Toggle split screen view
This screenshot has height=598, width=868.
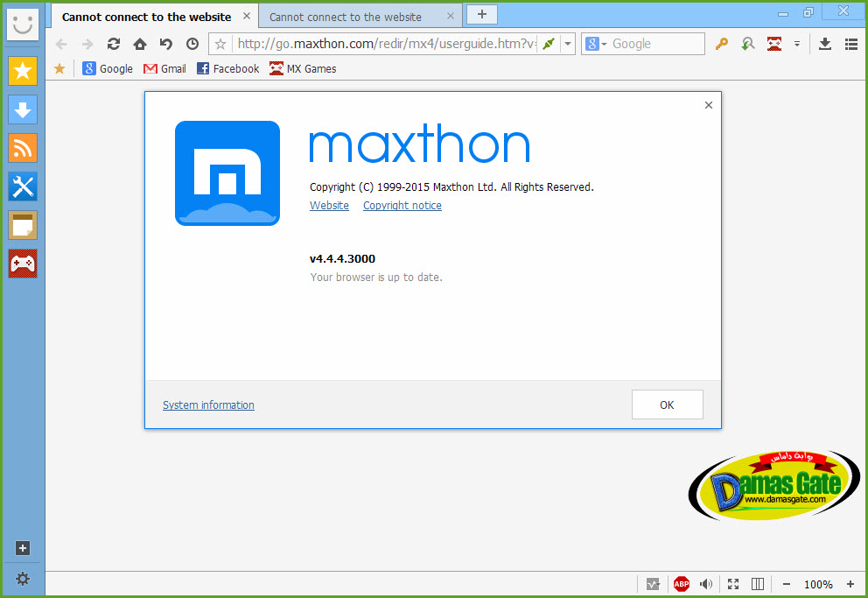[758, 584]
